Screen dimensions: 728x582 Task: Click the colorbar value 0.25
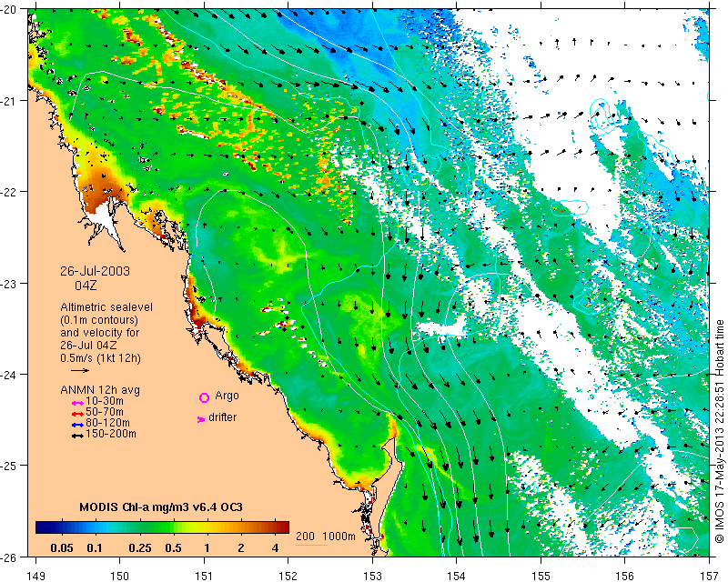tap(140, 548)
